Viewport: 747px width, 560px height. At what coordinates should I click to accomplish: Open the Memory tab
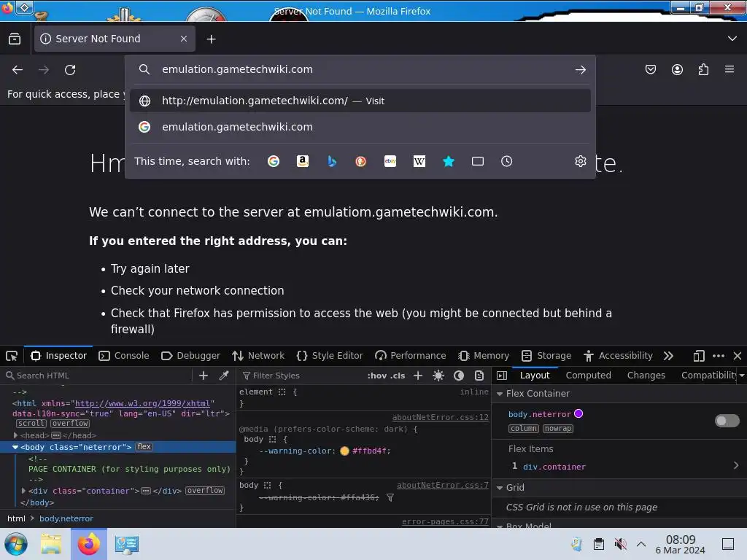(484, 356)
